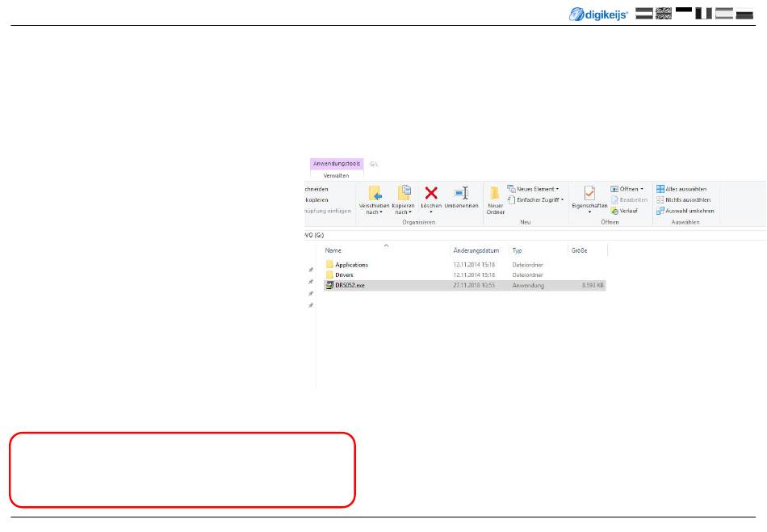Click Auswahl umkehren
Viewport: 767px width, 532px height.
click(685, 211)
